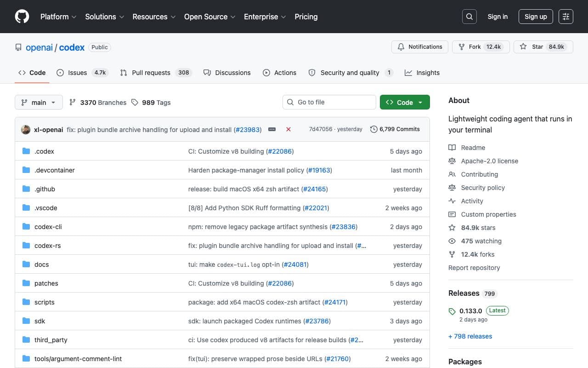Click the codex-cli folder icon
Image resolution: width=588 pixels, height=368 pixels.
tap(26, 227)
